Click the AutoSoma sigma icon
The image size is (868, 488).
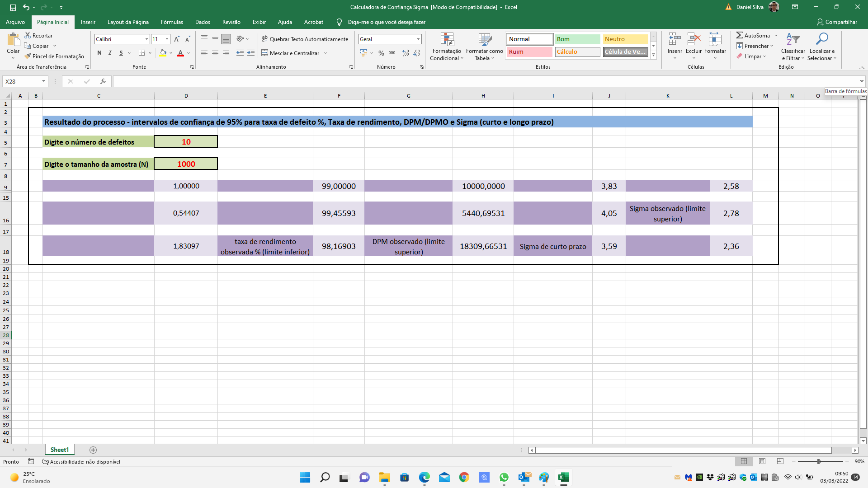pyautogui.click(x=739, y=35)
